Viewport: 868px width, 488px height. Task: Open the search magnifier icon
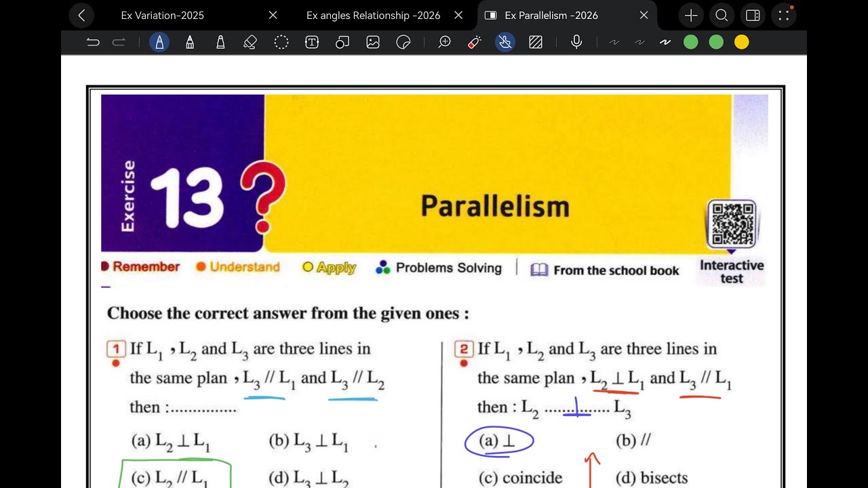[722, 16]
